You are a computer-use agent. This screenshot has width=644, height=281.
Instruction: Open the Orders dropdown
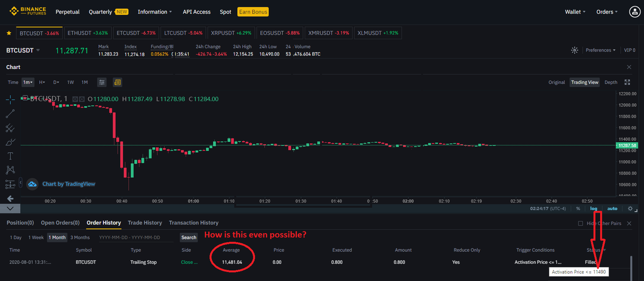pos(607,12)
